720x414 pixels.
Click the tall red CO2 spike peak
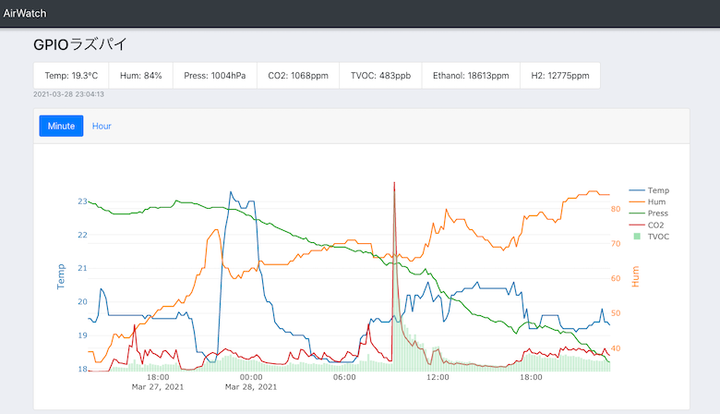[395, 185]
